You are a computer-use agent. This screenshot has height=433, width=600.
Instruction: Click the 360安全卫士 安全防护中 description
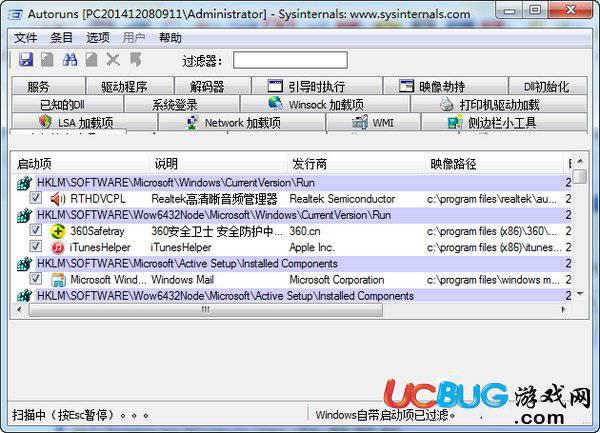coord(217,231)
